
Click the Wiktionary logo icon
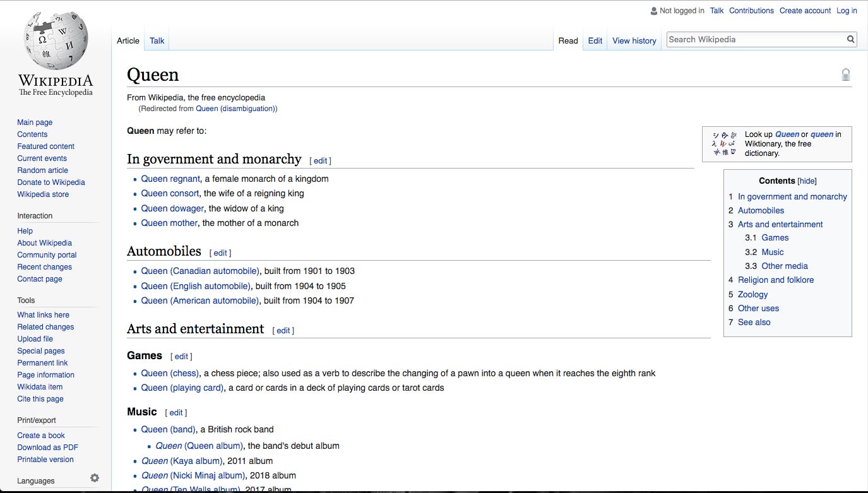click(x=724, y=143)
